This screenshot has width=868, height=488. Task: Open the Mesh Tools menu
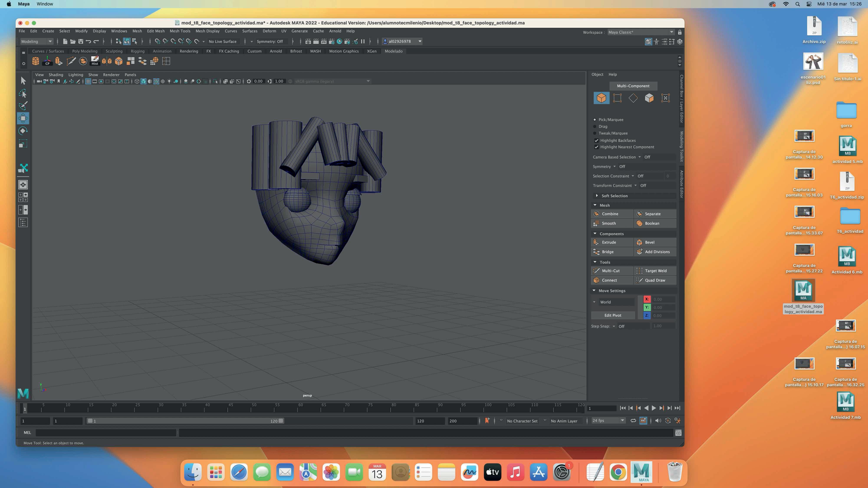[x=180, y=31]
